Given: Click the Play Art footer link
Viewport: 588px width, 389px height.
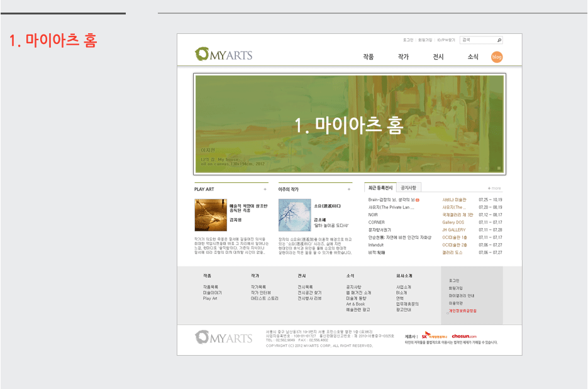Looking at the screenshot, I should (210, 299).
